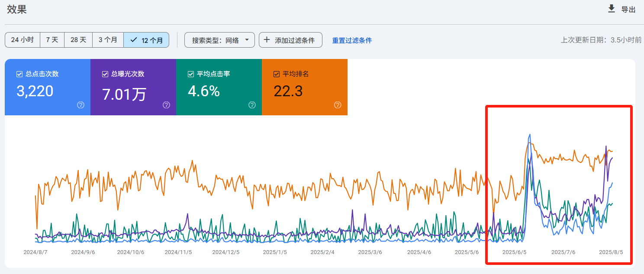Click the 重置过滤条件 link
The width and height of the screenshot is (644, 274).
352,40
